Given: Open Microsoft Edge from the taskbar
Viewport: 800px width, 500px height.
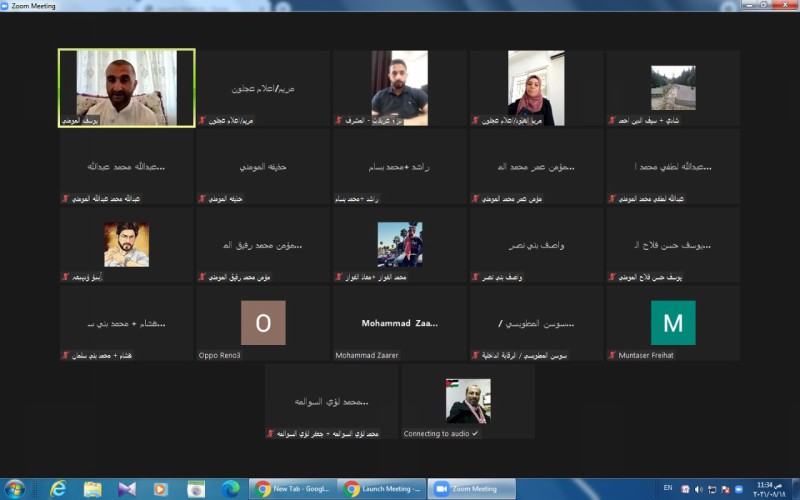Looking at the screenshot, I should coord(230,489).
